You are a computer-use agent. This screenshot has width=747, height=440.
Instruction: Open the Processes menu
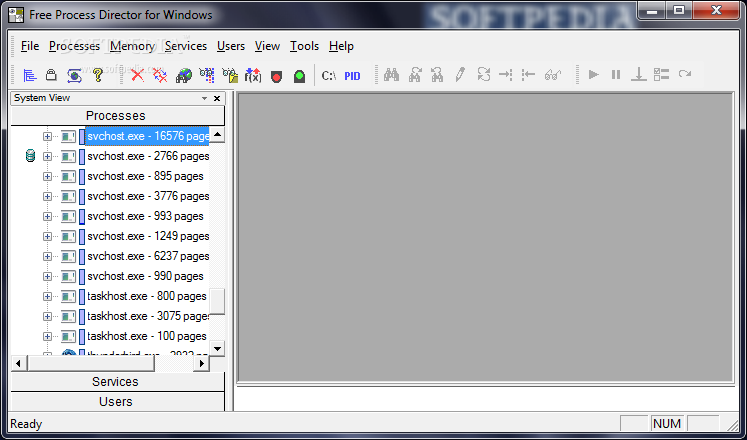click(x=74, y=46)
